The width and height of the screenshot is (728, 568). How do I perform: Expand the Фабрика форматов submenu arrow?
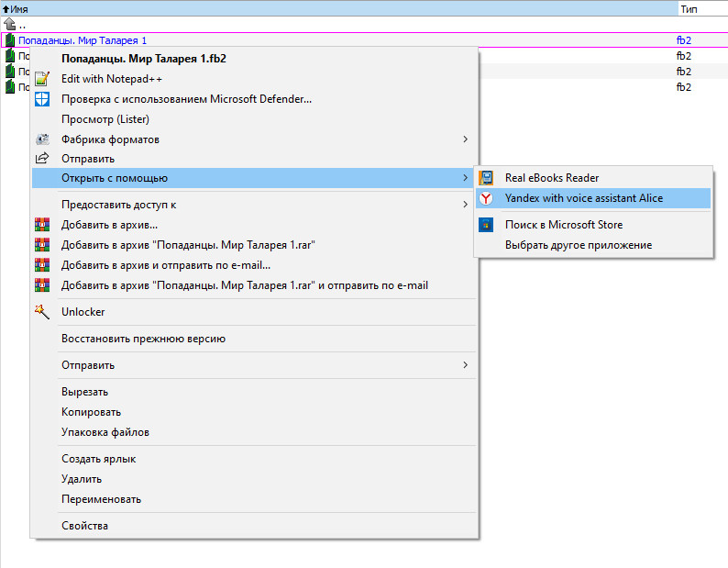465,139
